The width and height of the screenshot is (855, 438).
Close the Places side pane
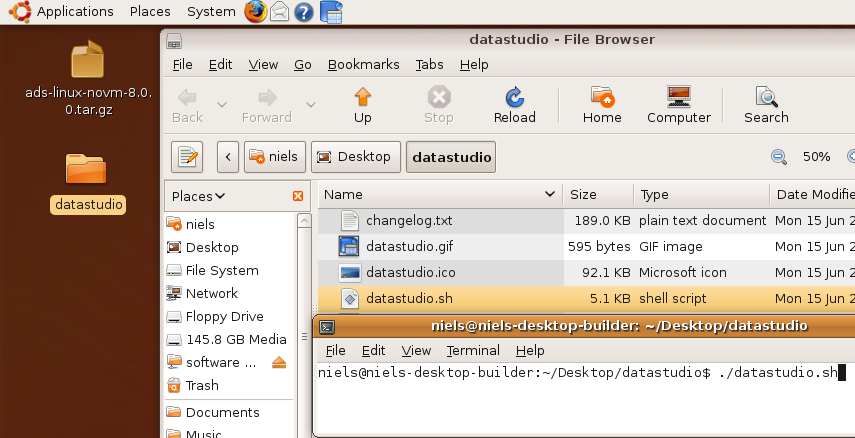(x=297, y=196)
